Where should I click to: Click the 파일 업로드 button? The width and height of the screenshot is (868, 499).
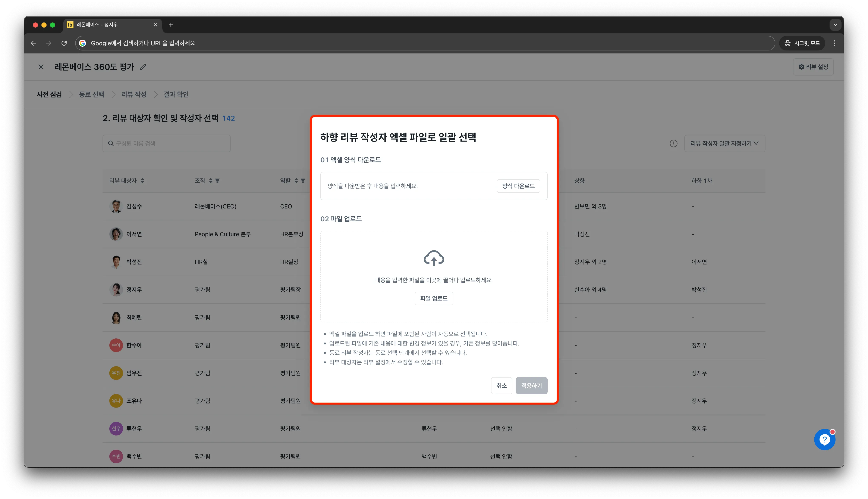(434, 298)
